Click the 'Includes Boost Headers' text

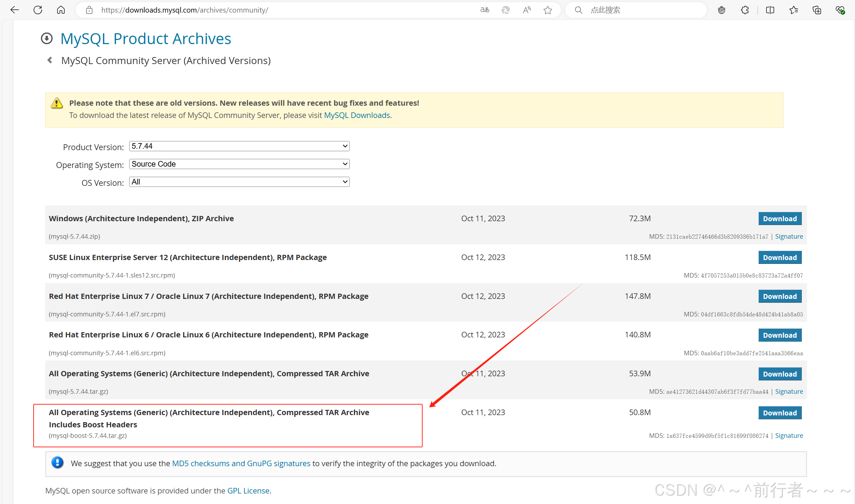point(93,425)
